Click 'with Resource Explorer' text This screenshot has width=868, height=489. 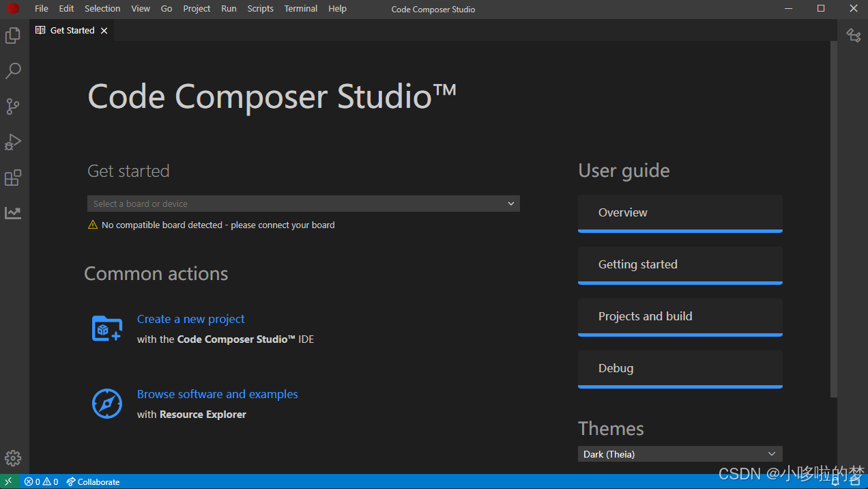(192, 415)
